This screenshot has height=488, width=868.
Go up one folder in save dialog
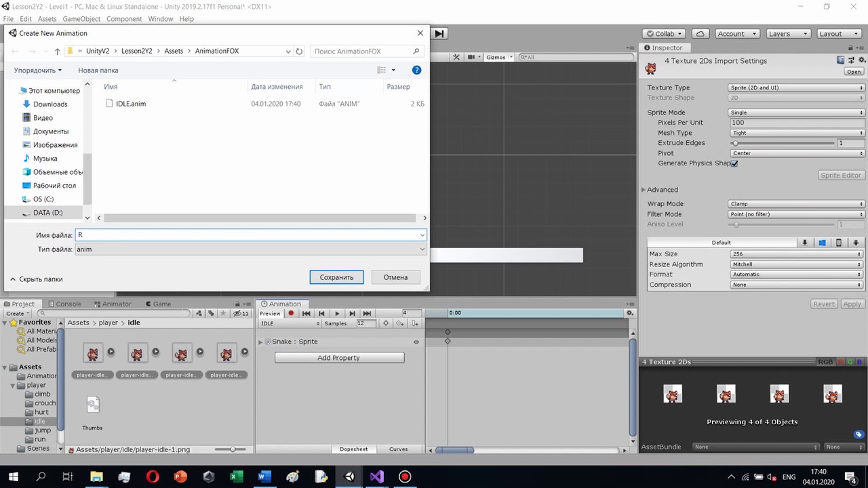pos(57,52)
